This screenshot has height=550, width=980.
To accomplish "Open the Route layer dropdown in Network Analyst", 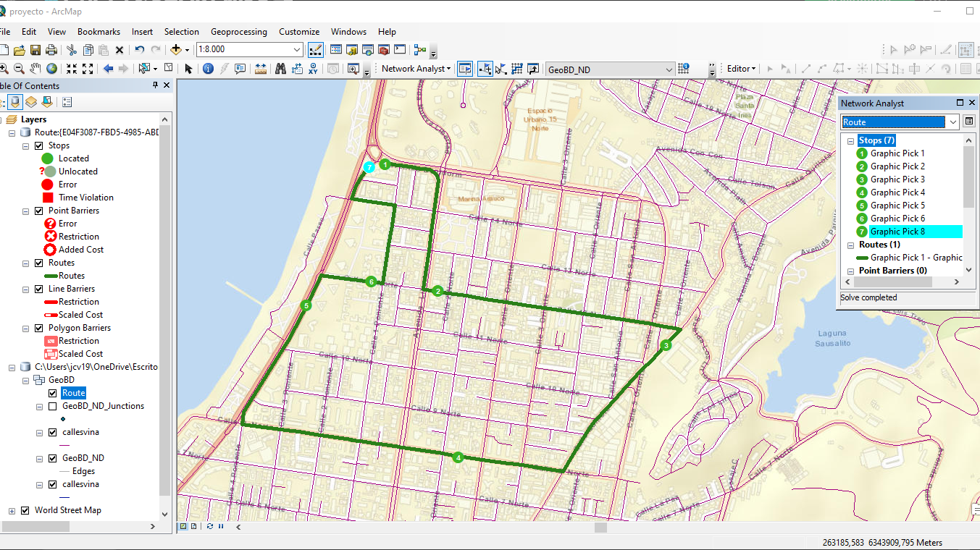I will click(x=952, y=122).
